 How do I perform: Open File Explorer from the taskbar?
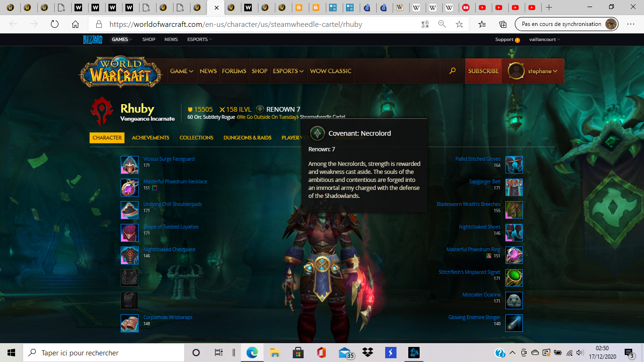point(275,353)
